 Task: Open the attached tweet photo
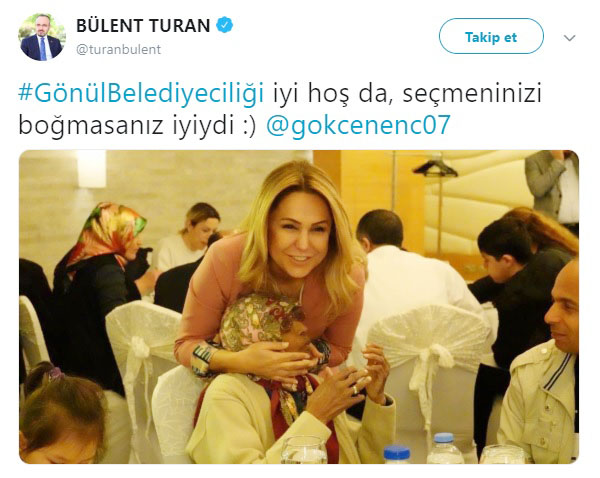click(x=299, y=307)
